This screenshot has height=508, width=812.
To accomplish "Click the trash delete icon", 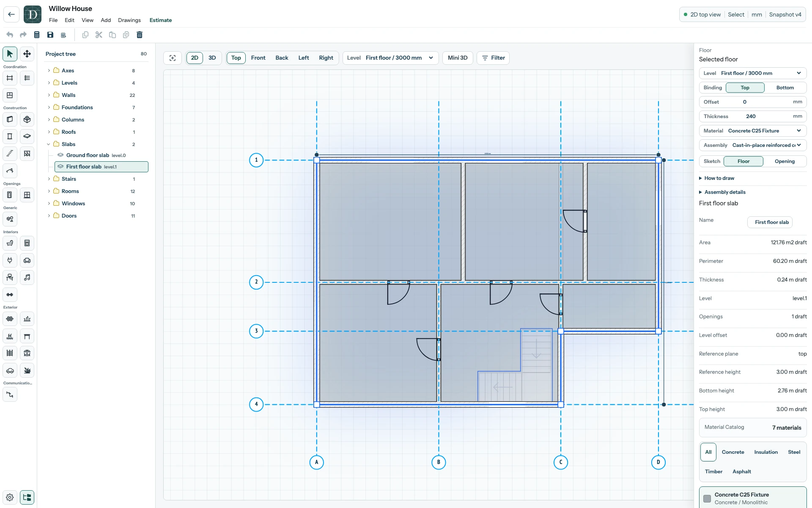I will coord(140,35).
